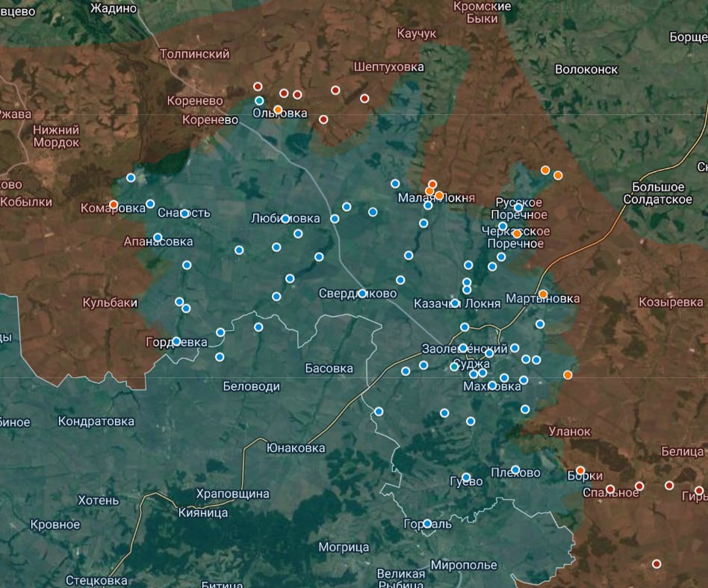The image size is (708, 588).
Task: Click the red marker on Спальное label
Action: pos(610,489)
